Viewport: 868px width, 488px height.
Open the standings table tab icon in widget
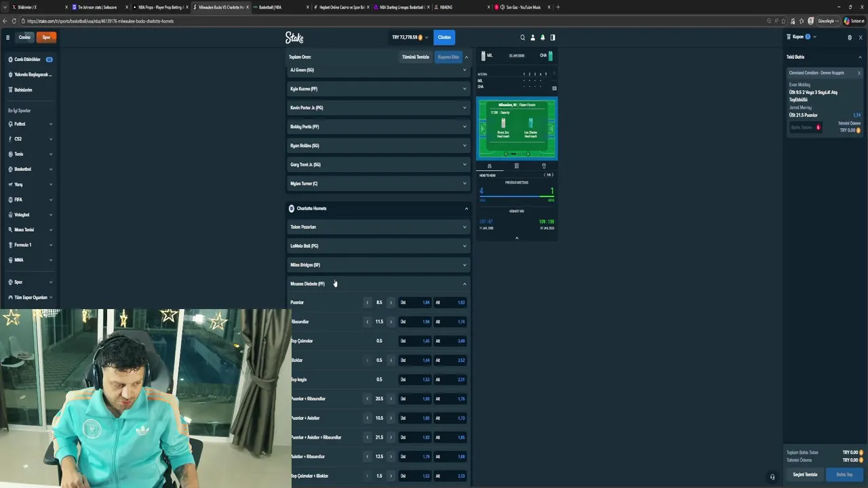click(x=517, y=166)
